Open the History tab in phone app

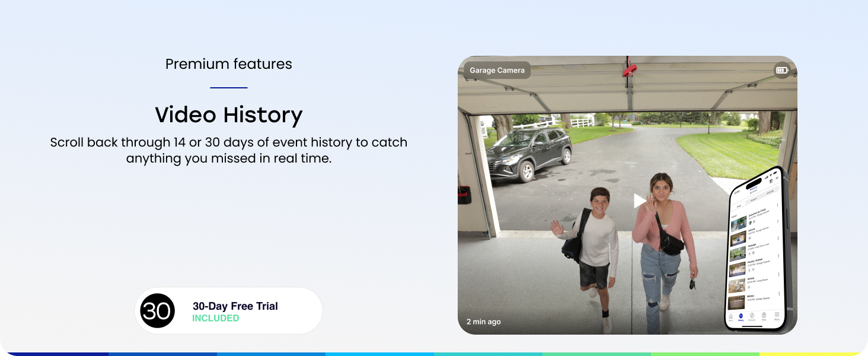[x=741, y=317]
